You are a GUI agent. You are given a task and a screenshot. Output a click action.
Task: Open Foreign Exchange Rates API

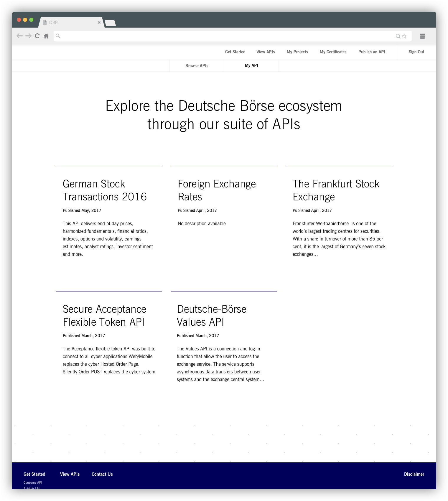click(217, 190)
